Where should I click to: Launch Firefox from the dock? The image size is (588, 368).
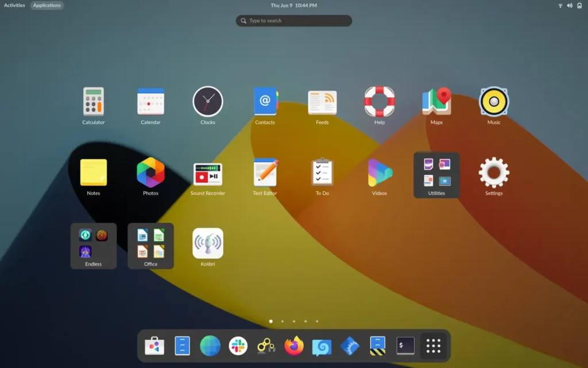293,346
